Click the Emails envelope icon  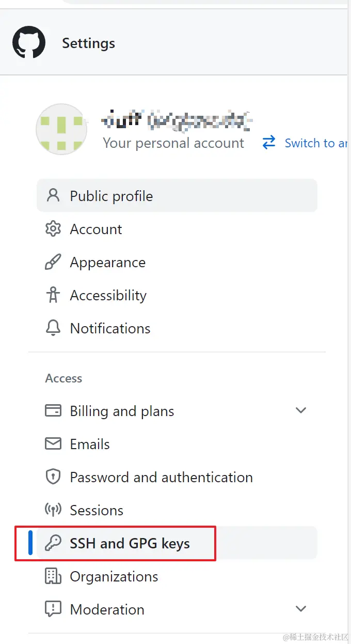pyautogui.click(x=53, y=444)
